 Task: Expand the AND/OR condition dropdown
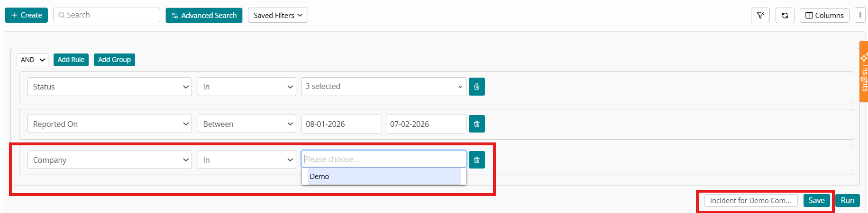[33, 60]
